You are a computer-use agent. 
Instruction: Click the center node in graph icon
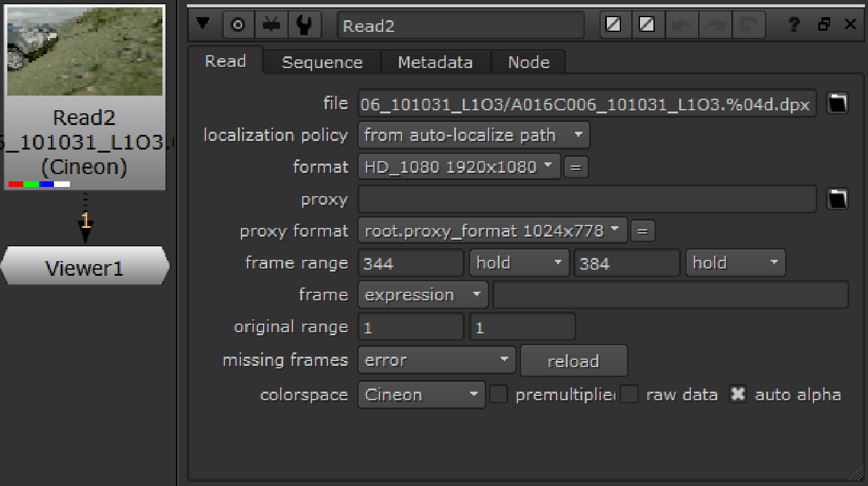tap(237, 25)
